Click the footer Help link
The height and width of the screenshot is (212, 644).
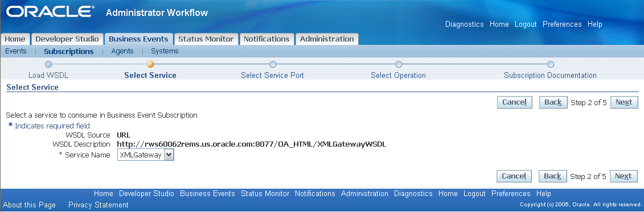click(x=543, y=194)
